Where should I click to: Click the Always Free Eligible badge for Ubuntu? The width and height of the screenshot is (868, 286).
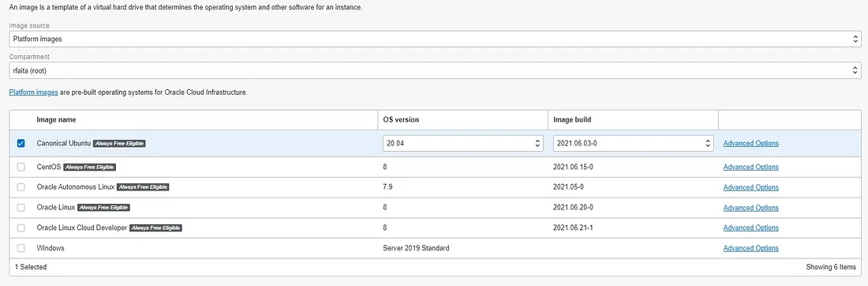119,144
